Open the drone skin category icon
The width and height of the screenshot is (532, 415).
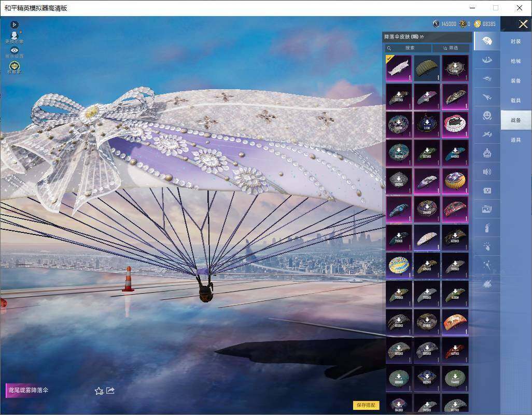[487, 79]
